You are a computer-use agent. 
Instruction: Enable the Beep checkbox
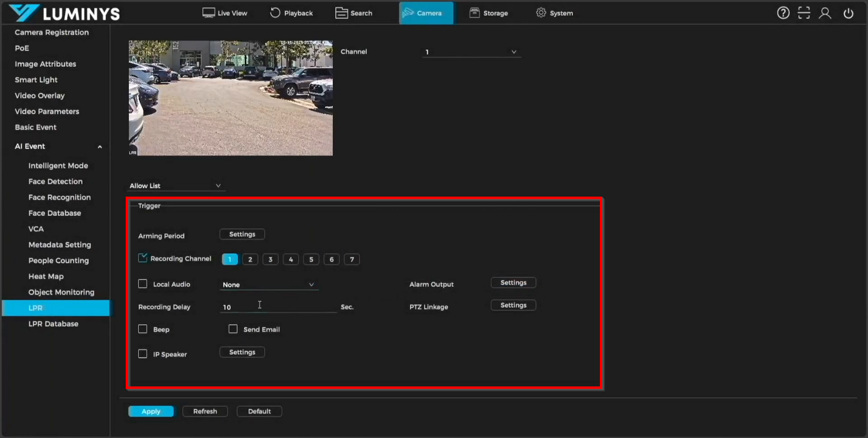click(142, 329)
